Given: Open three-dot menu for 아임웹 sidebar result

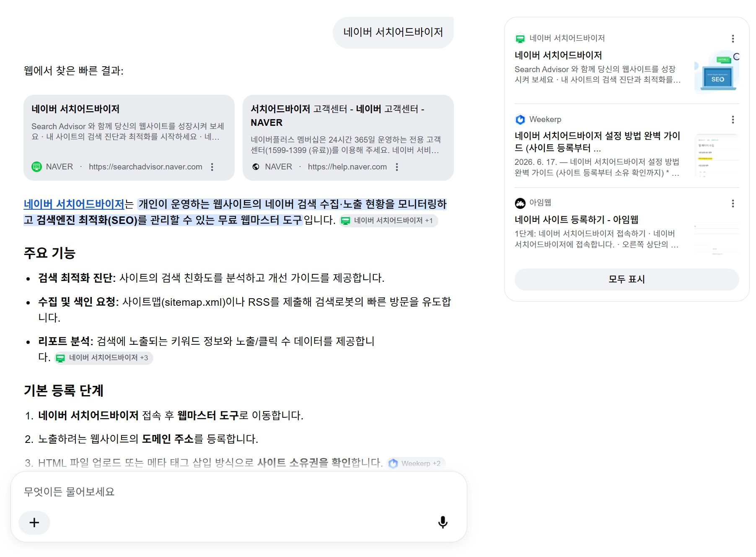Looking at the screenshot, I should pyautogui.click(x=733, y=203).
